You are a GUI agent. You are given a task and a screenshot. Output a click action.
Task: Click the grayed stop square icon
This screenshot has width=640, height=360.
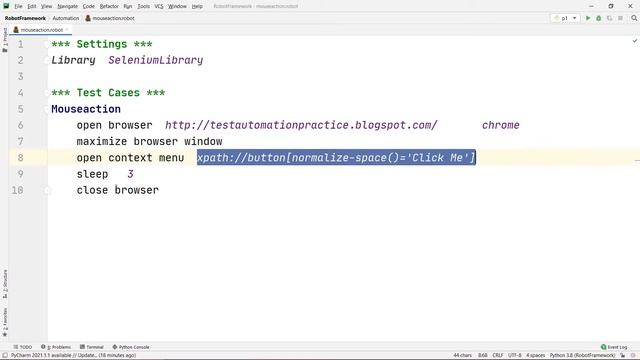coord(620,18)
